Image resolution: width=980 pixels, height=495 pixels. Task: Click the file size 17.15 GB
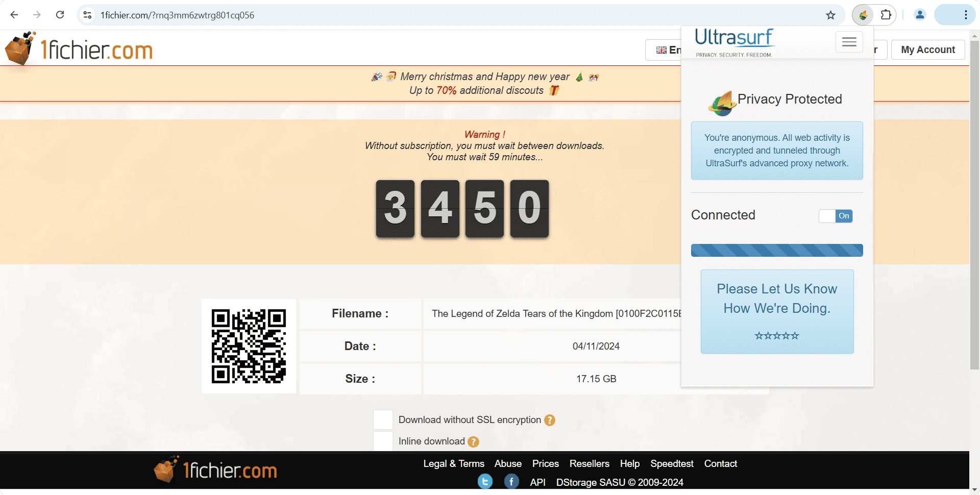(596, 379)
